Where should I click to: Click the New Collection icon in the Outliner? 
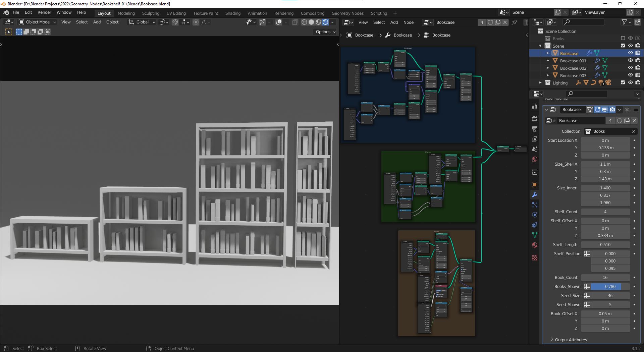coord(638,22)
